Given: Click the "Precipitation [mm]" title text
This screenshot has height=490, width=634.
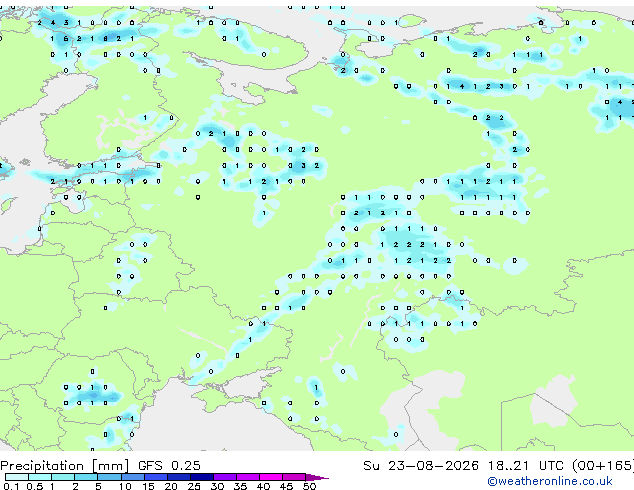Looking at the screenshot, I should 64,466.
